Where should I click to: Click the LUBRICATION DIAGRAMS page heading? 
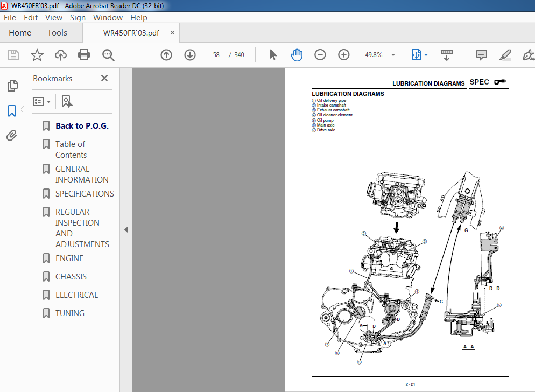click(348, 94)
